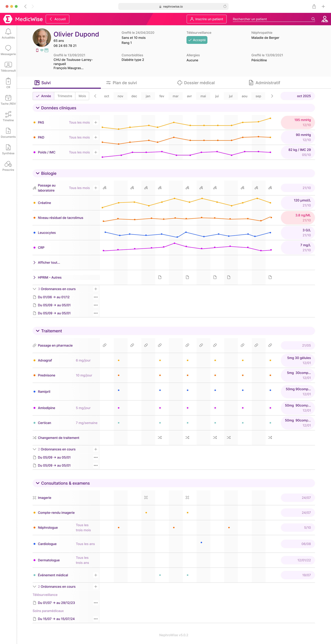Image resolution: width=331 pixels, height=644 pixels.
Task: Switch to the Plan de suivi tab
Action: pyautogui.click(x=121, y=83)
